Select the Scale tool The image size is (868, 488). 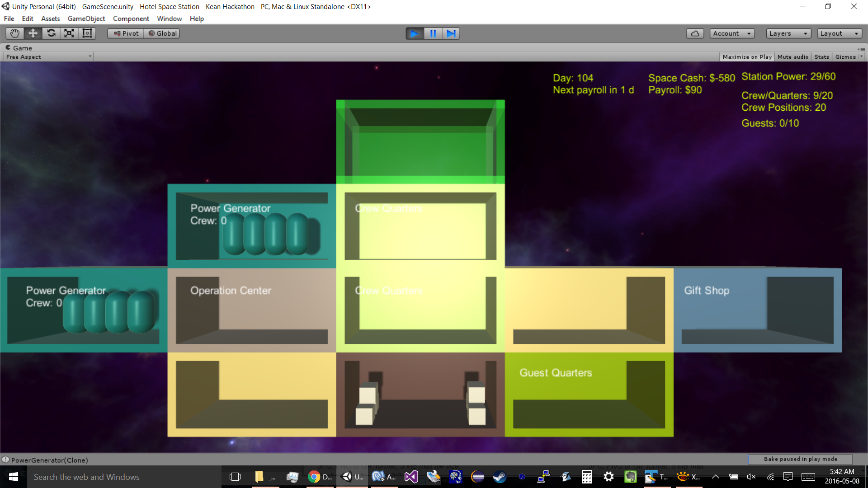point(69,33)
